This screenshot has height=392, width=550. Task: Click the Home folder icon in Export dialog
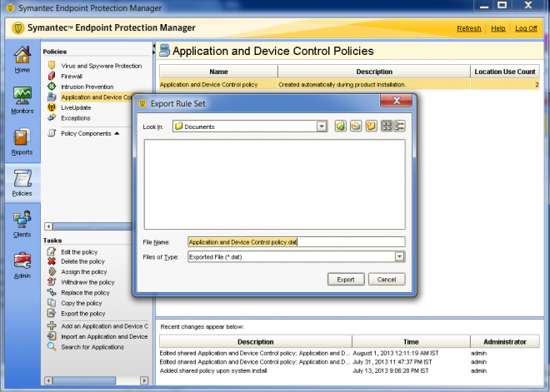coord(356,127)
